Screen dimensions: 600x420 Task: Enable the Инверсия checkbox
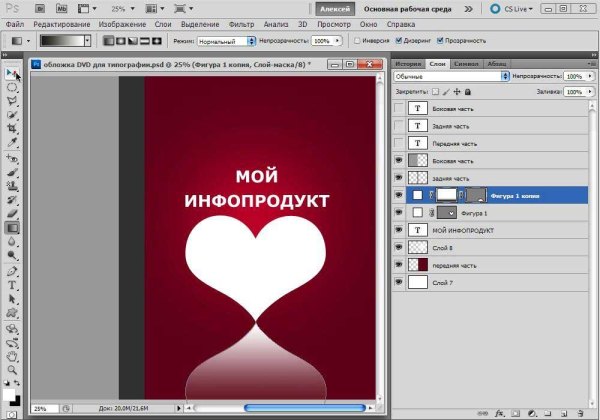[x=358, y=41]
